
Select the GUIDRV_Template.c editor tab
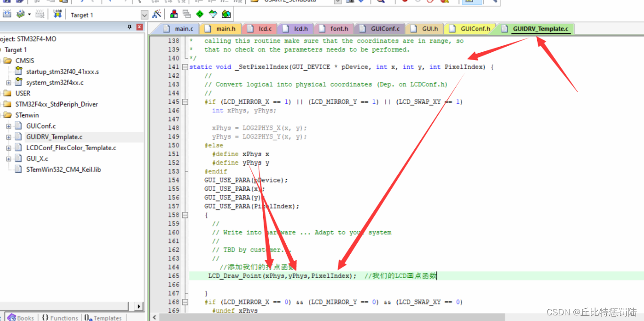pos(536,29)
